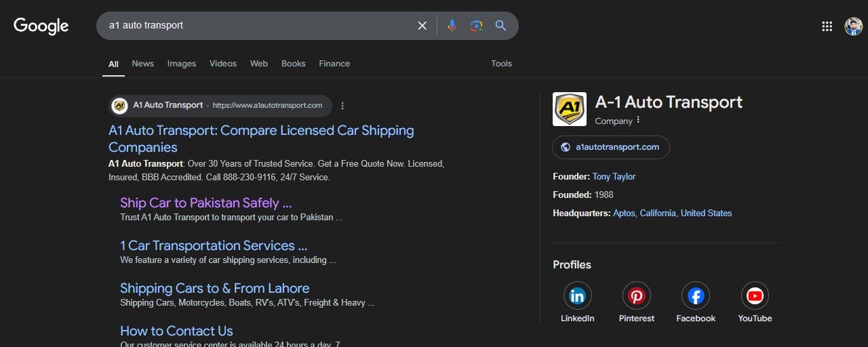Switch to the News tab
This screenshot has width=868, height=347.
142,64
